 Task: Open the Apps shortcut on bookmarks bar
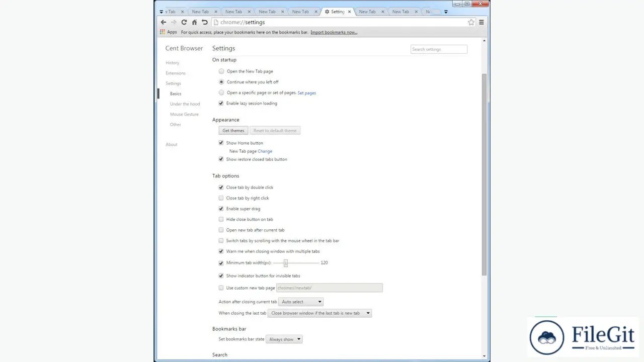tap(169, 32)
